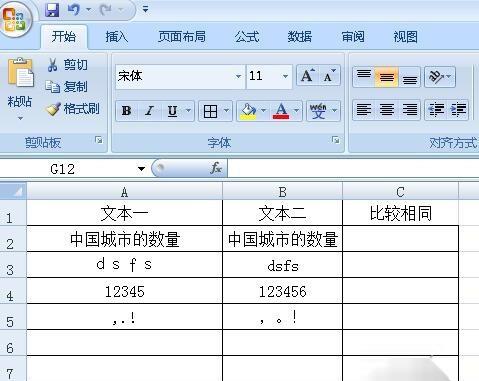Click the wén phonetic guide icon
The height and width of the screenshot is (381, 479).
pyautogui.click(x=318, y=111)
